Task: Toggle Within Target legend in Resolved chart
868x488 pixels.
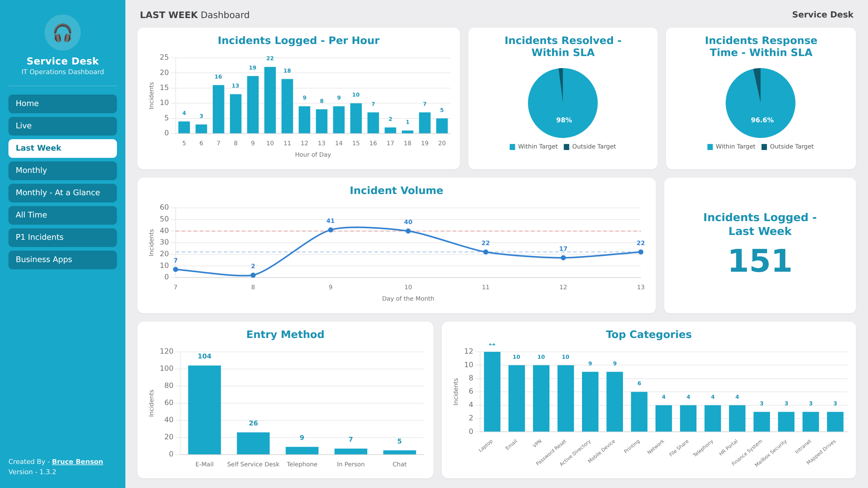Action: pyautogui.click(x=533, y=146)
